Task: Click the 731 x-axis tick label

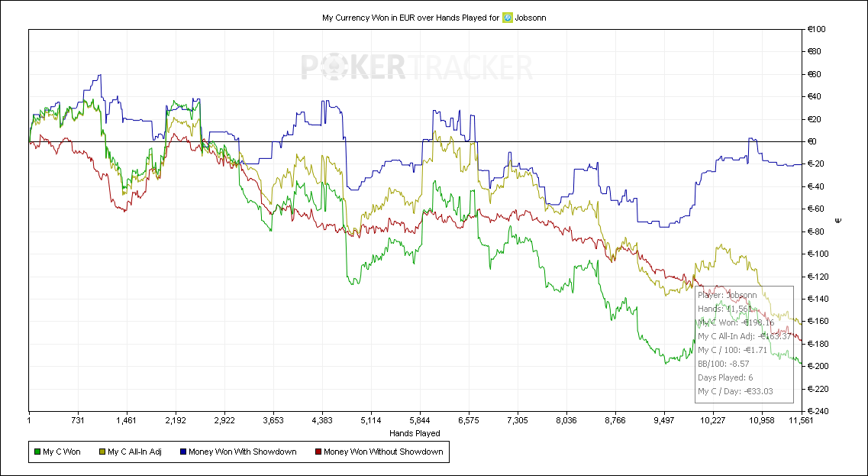Action: (78, 420)
